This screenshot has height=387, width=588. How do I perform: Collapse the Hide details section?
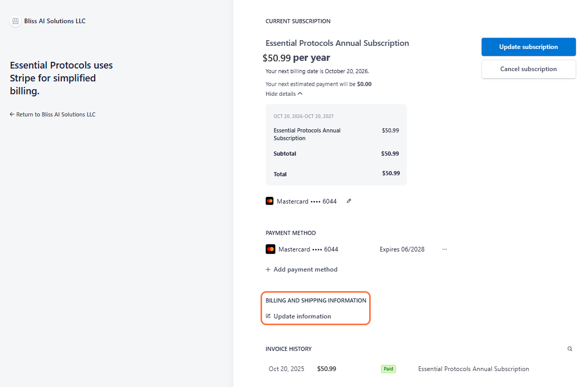click(284, 94)
